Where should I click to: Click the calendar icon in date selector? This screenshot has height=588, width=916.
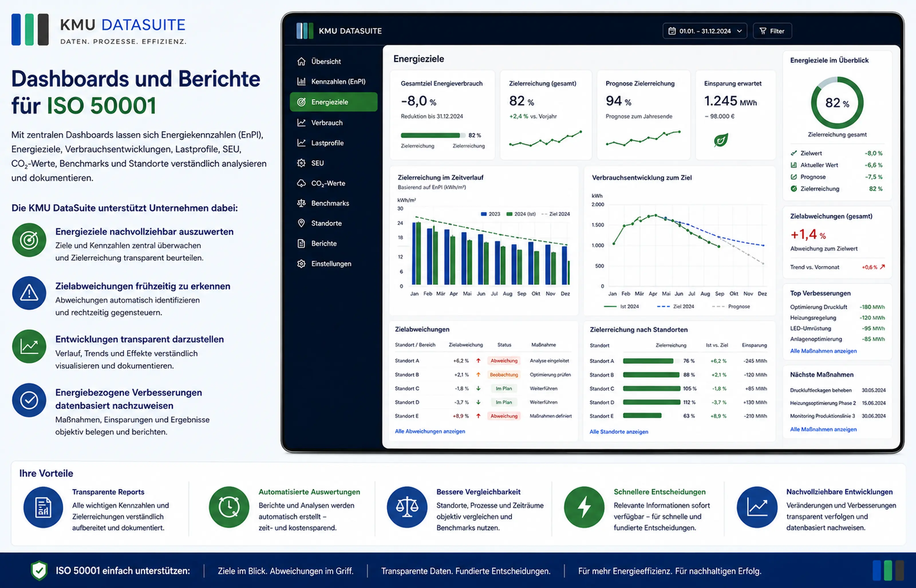[672, 31]
